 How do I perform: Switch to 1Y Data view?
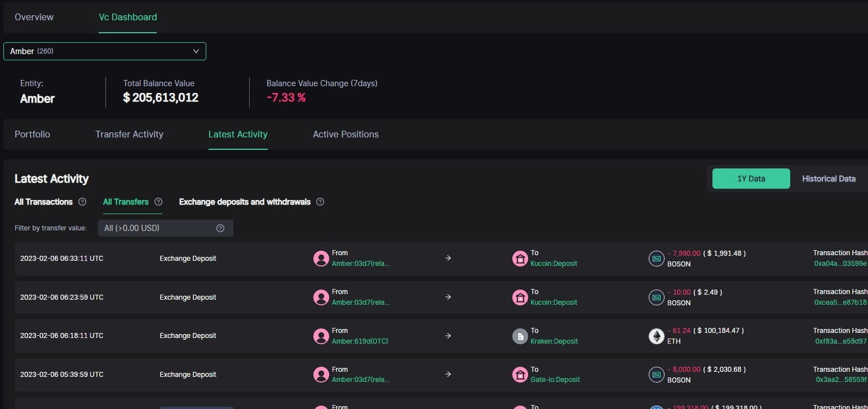[x=751, y=179]
